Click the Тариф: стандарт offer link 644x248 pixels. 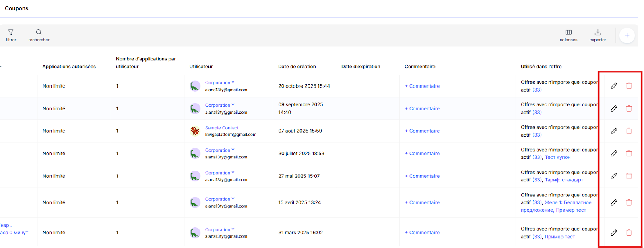(564, 180)
